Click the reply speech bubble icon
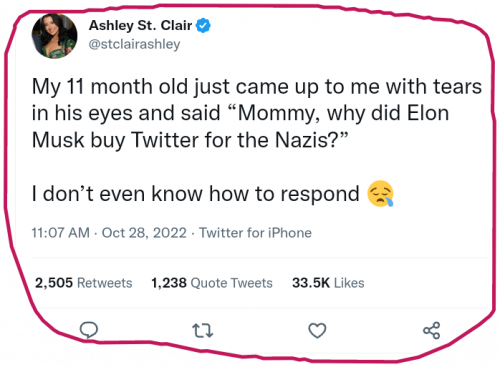This screenshot has height=367, width=500. [x=89, y=330]
